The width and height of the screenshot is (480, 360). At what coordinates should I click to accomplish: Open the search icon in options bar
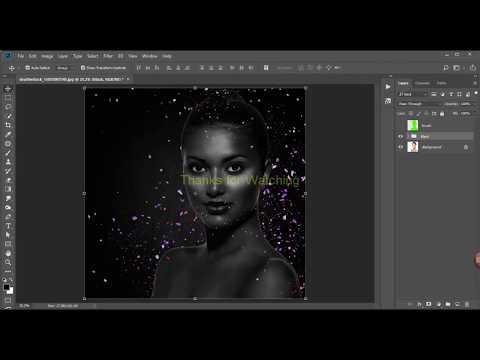click(x=446, y=68)
